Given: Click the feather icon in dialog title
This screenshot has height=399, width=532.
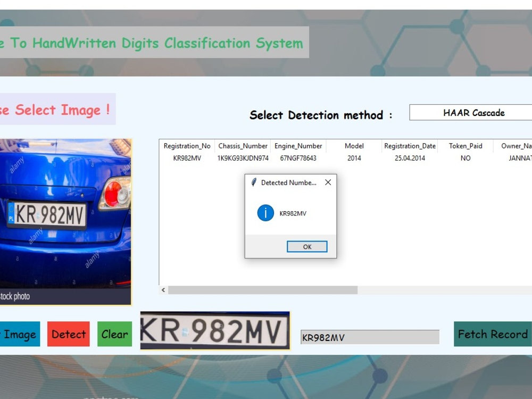Looking at the screenshot, I should coord(253,182).
